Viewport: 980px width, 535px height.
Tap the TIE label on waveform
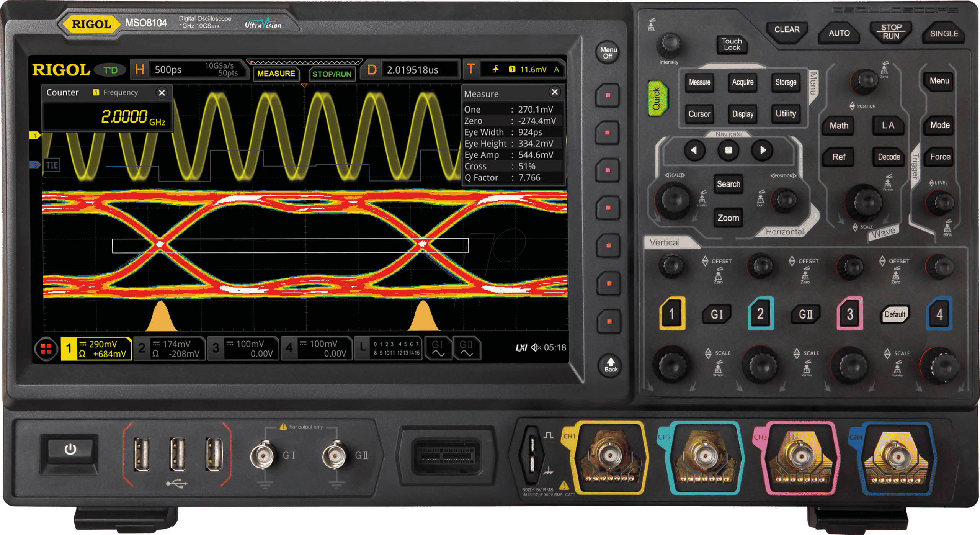(52, 165)
